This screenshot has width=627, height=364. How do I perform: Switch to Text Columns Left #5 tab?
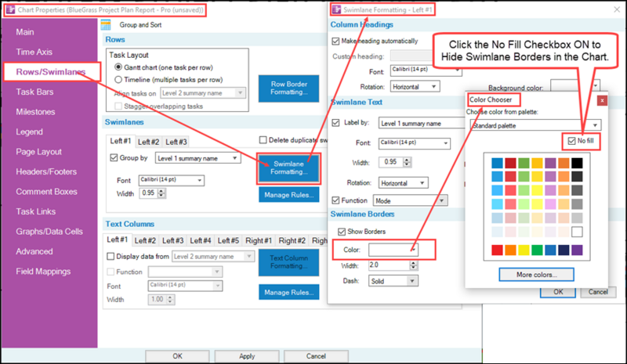[x=228, y=240]
